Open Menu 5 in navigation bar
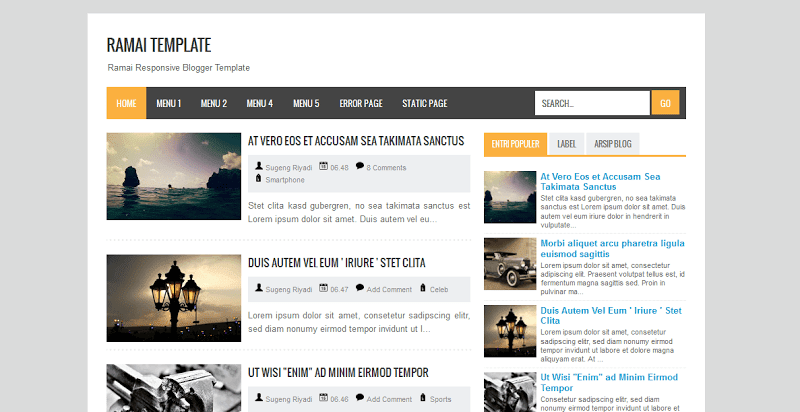800x412 pixels. click(306, 103)
